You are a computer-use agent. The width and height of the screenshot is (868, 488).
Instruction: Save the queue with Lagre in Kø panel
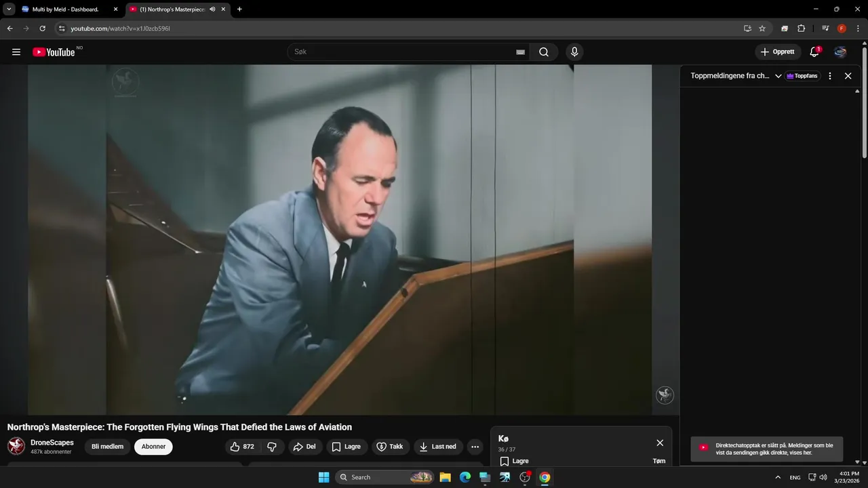click(x=514, y=461)
